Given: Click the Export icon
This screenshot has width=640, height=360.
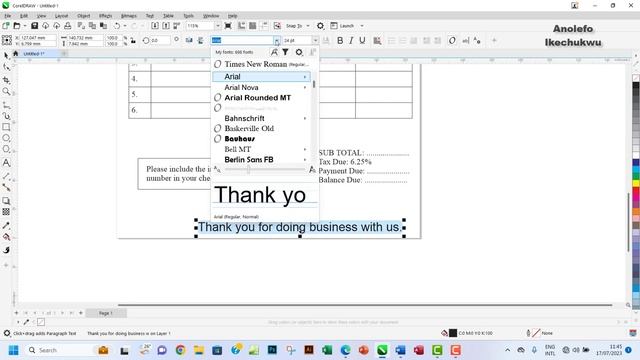Looking at the screenshot, I should click(x=166, y=26).
